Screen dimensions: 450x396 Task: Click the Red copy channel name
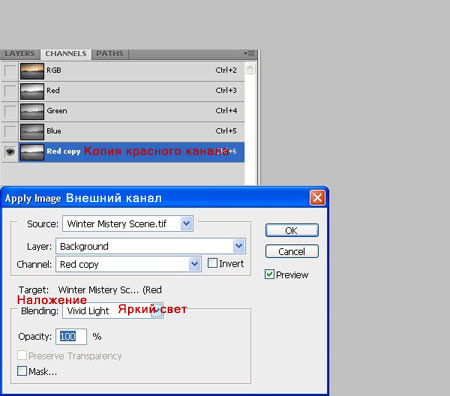pyautogui.click(x=64, y=151)
